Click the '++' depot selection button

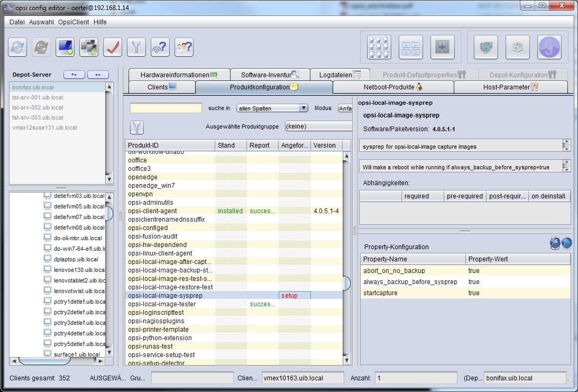pyautogui.click(x=98, y=75)
